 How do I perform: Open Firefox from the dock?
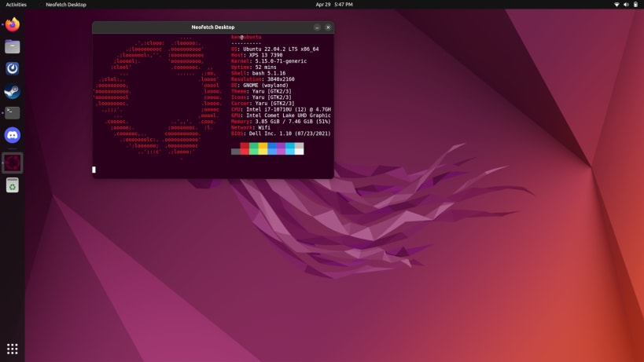point(13,24)
